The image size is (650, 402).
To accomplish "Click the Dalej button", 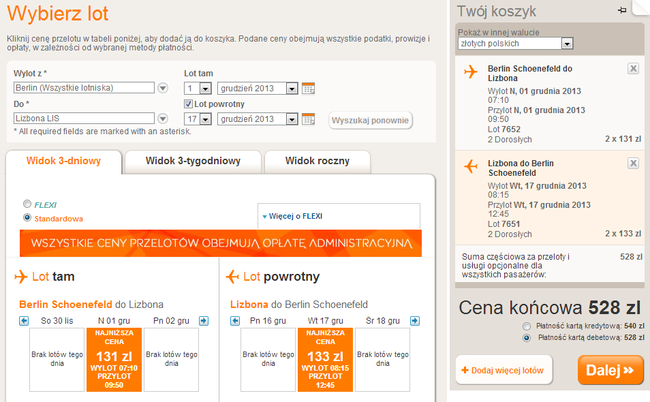I will point(610,370).
